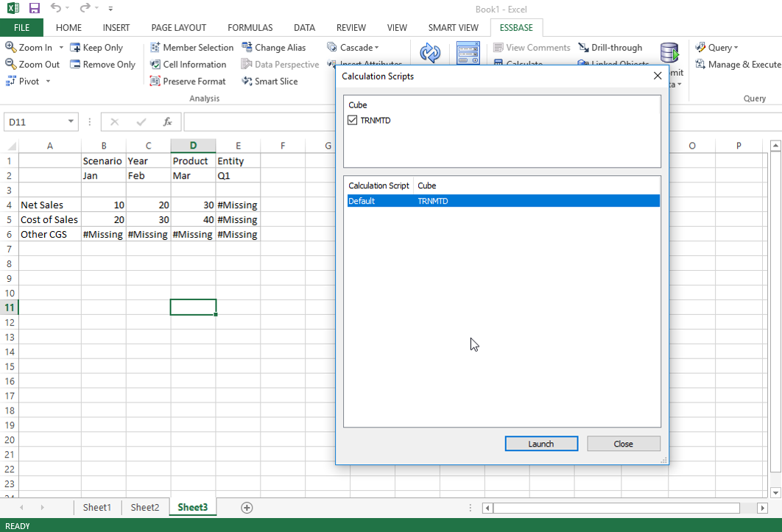Open the Name Box dropdown arrow
The width and height of the screenshot is (782, 532).
71,121
